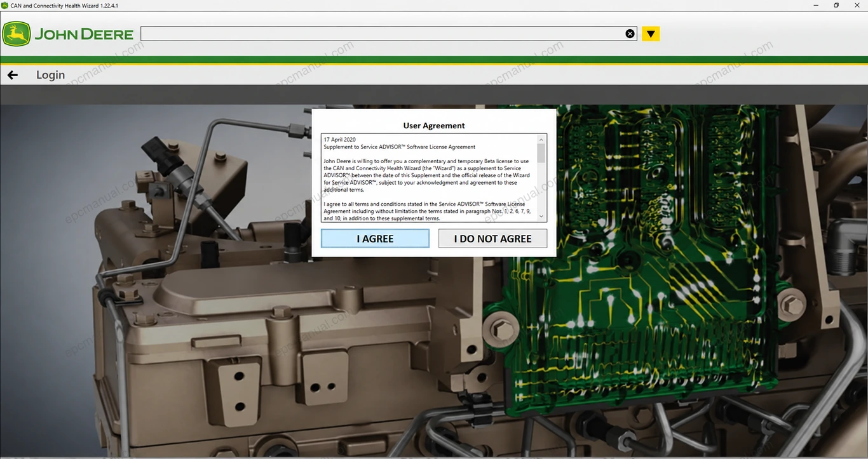Click the agreement scrollbar down arrow

pyautogui.click(x=541, y=217)
